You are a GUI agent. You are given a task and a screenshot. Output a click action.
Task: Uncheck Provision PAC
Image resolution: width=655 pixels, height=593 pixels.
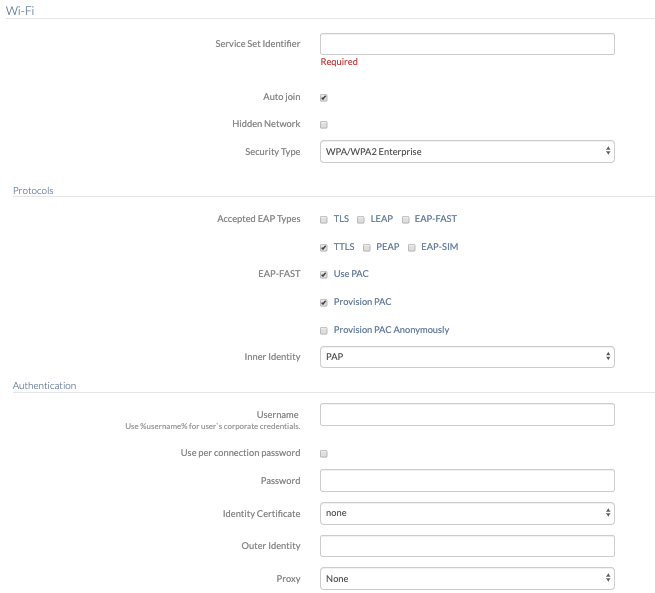[x=324, y=302]
